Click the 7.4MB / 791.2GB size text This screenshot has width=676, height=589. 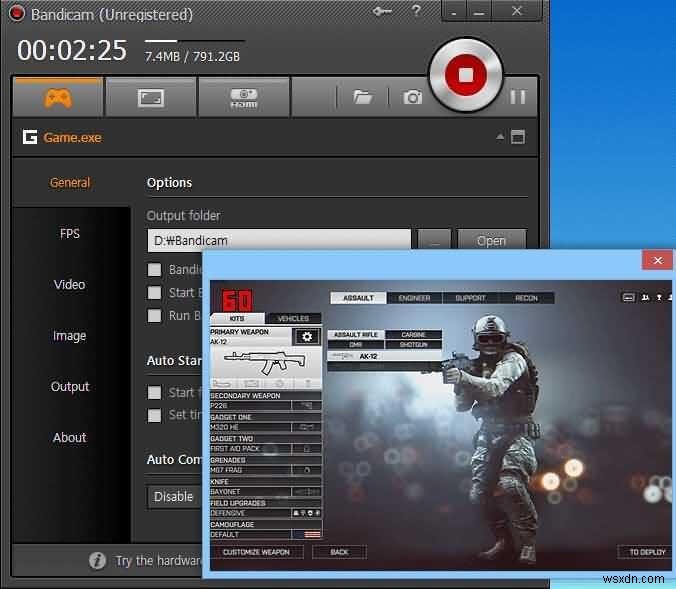[192, 56]
